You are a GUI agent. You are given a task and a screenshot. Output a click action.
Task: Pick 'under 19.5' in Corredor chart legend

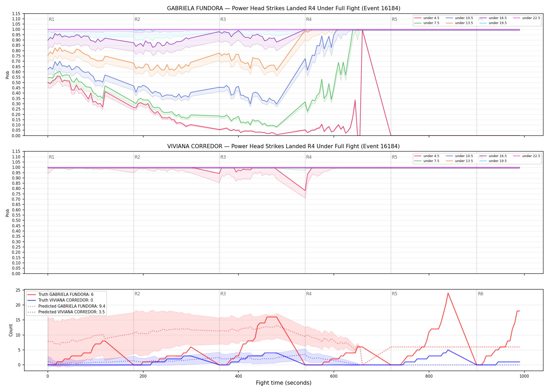tap(493, 161)
